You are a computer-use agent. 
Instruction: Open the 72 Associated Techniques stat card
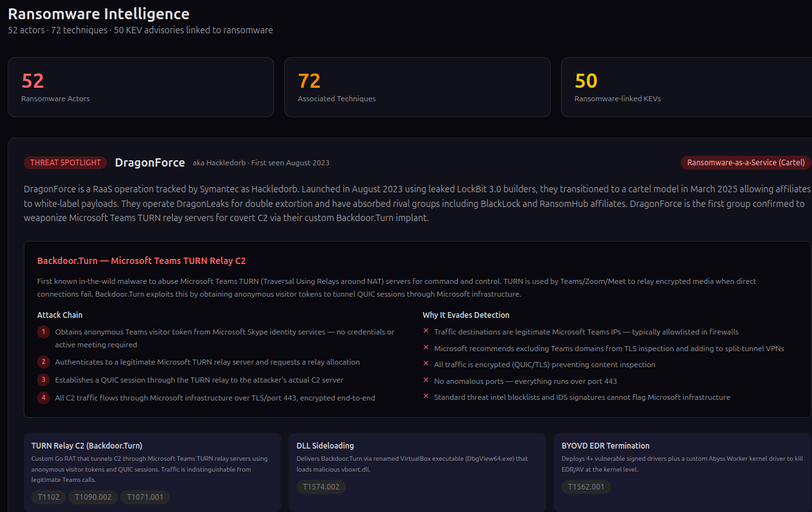418,87
